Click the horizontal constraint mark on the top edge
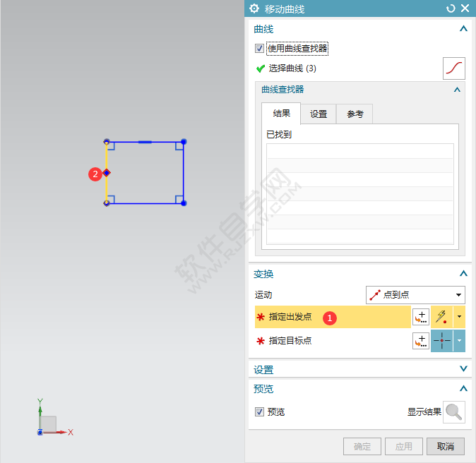Image resolution: width=476 pixels, height=463 pixels. (x=145, y=142)
